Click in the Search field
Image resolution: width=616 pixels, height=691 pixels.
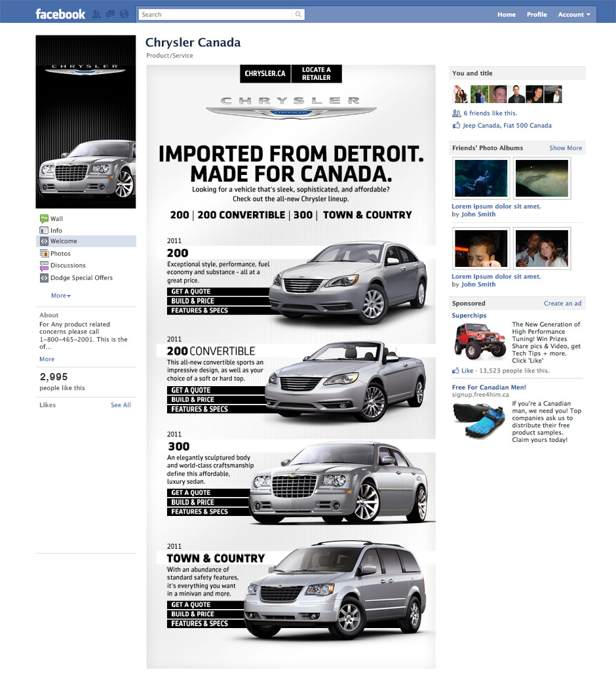click(215, 14)
